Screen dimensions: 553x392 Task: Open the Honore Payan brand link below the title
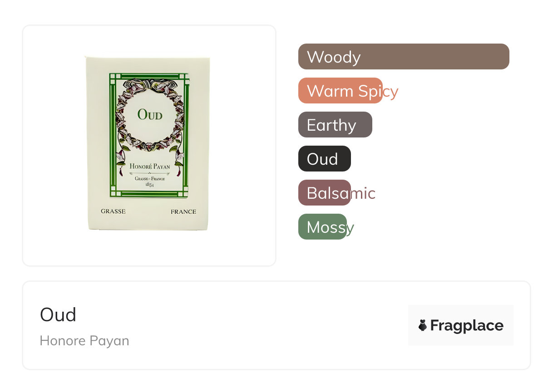pos(84,341)
